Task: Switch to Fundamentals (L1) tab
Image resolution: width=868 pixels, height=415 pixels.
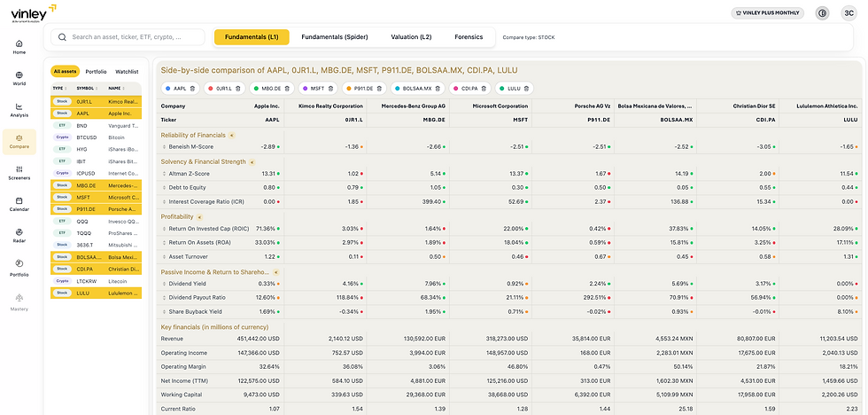Action: [252, 37]
